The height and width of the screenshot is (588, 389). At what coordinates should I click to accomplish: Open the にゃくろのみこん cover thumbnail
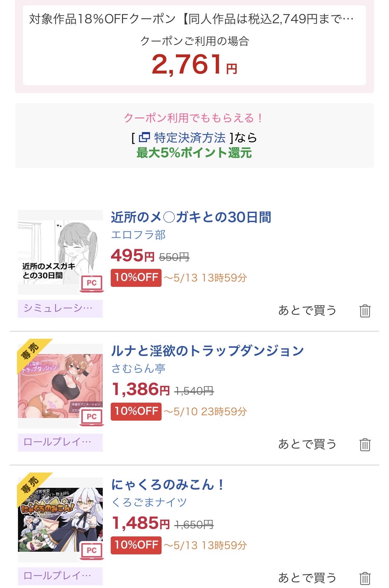60,519
